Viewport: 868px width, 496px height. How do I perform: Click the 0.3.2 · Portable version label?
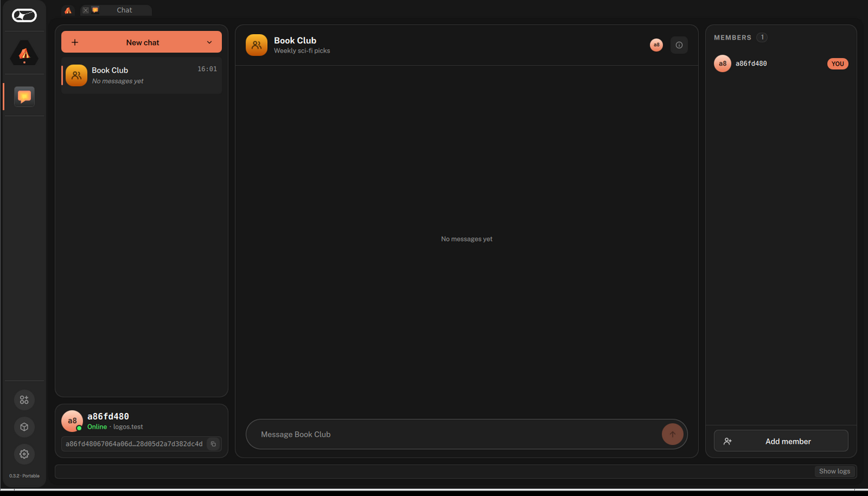click(24, 476)
